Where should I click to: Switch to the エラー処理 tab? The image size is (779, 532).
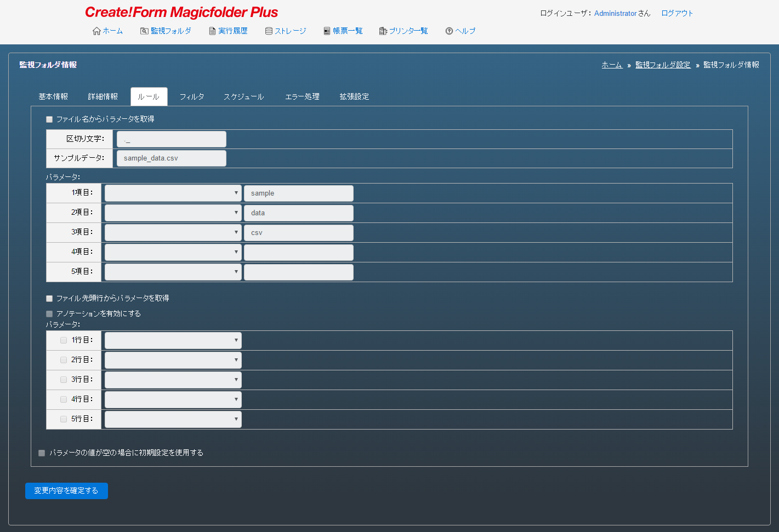(302, 96)
